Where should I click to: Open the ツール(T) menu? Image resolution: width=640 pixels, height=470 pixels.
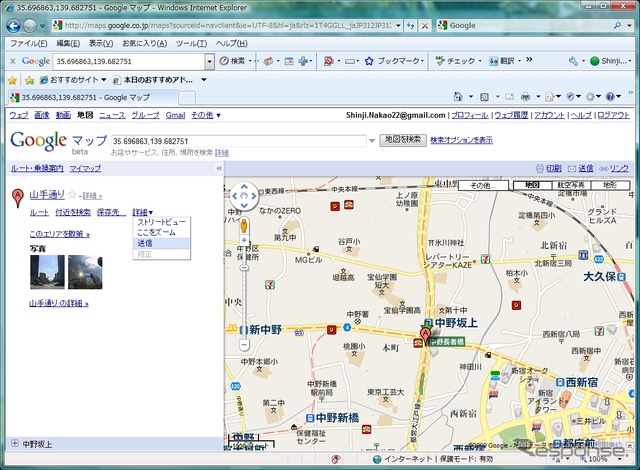[191, 44]
